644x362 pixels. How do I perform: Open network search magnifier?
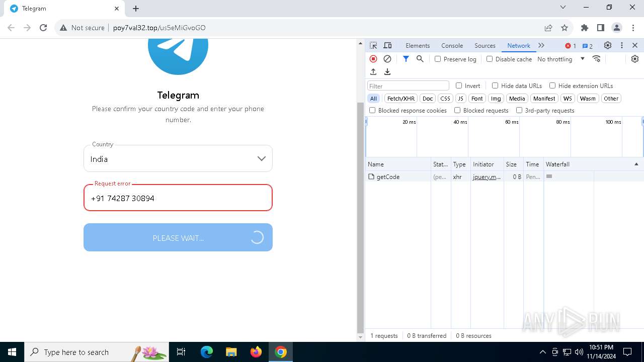420,59
